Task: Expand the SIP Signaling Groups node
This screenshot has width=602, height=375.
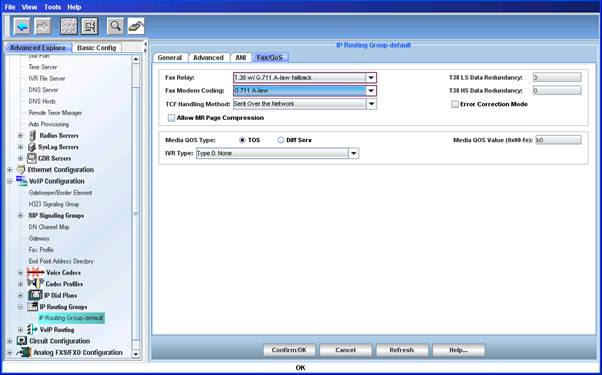Action: tap(20, 216)
